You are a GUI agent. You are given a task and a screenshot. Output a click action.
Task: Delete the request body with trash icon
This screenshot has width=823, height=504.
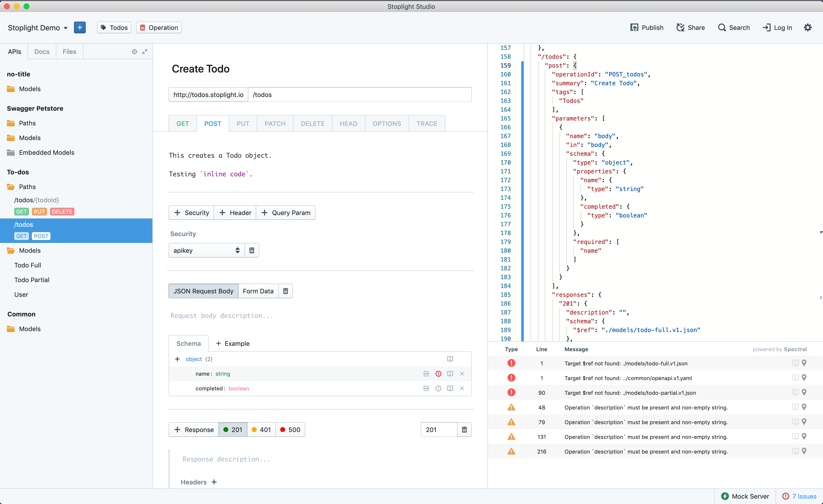286,291
